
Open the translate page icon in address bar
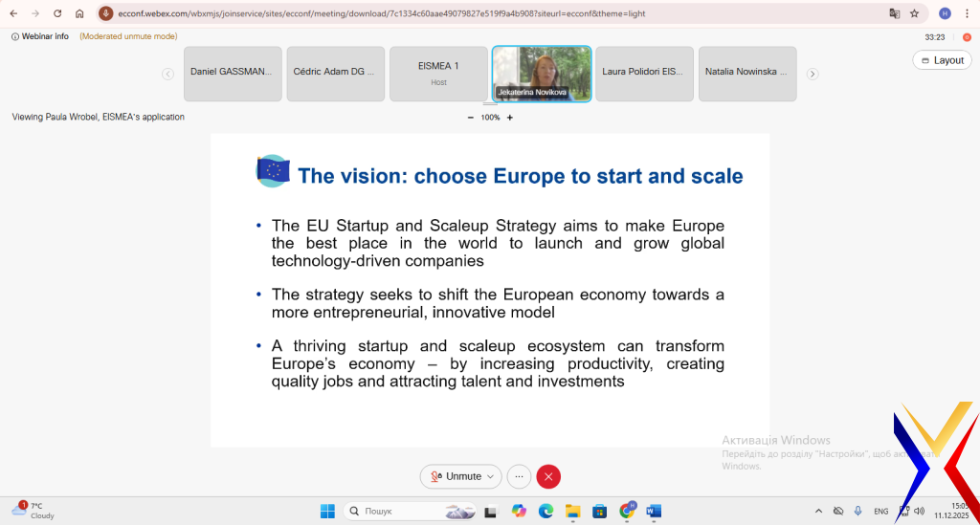click(894, 13)
